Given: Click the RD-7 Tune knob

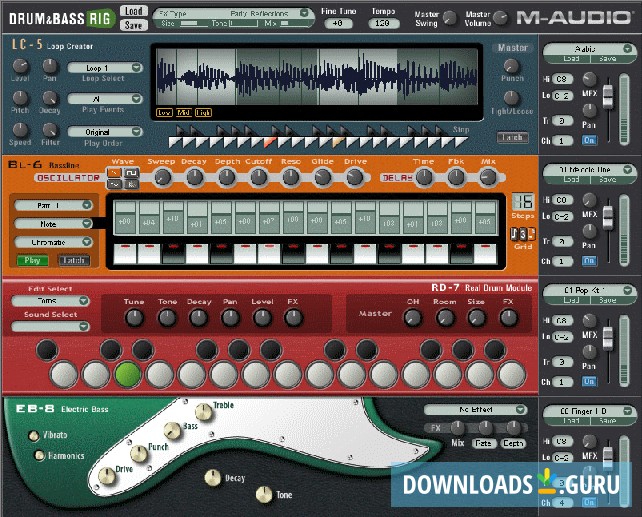Looking at the screenshot, I should (x=134, y=318).
